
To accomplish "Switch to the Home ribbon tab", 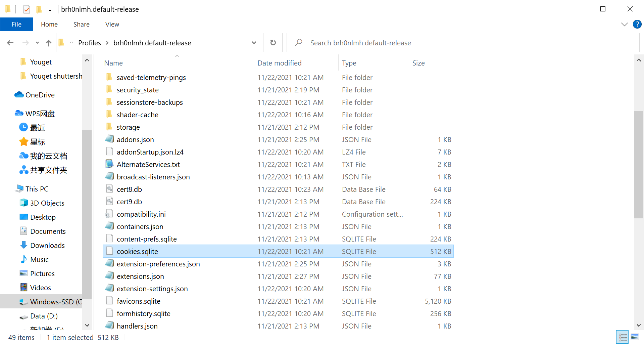I will (x=49, y=24).
